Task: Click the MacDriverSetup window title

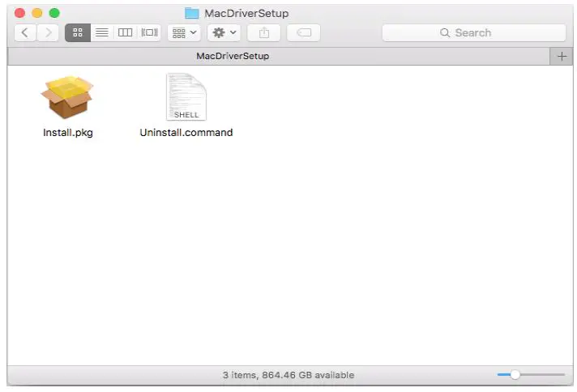Action: 246,13
